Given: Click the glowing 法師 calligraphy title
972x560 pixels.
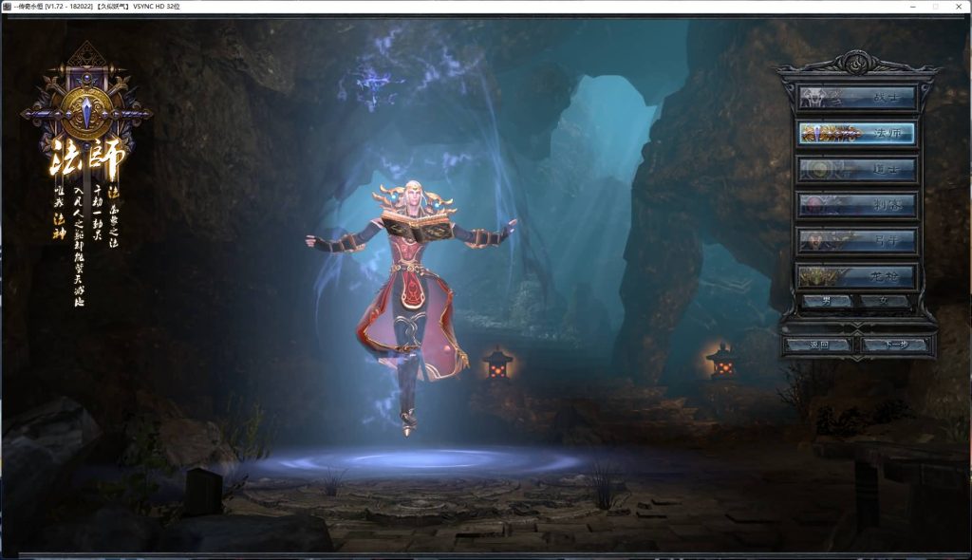Looking at the screenshot, I should click(86, 161).
